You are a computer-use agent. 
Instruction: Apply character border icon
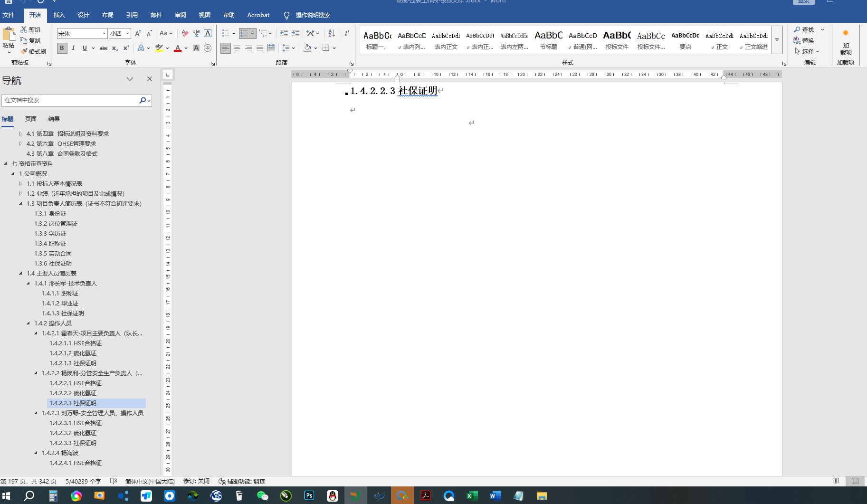208,33
